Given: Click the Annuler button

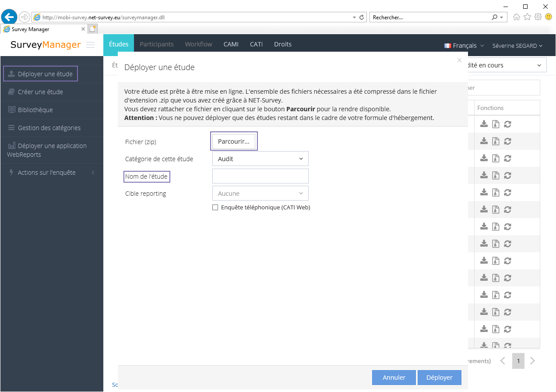Looking at the screenshot, I should [x=394, y=378].
